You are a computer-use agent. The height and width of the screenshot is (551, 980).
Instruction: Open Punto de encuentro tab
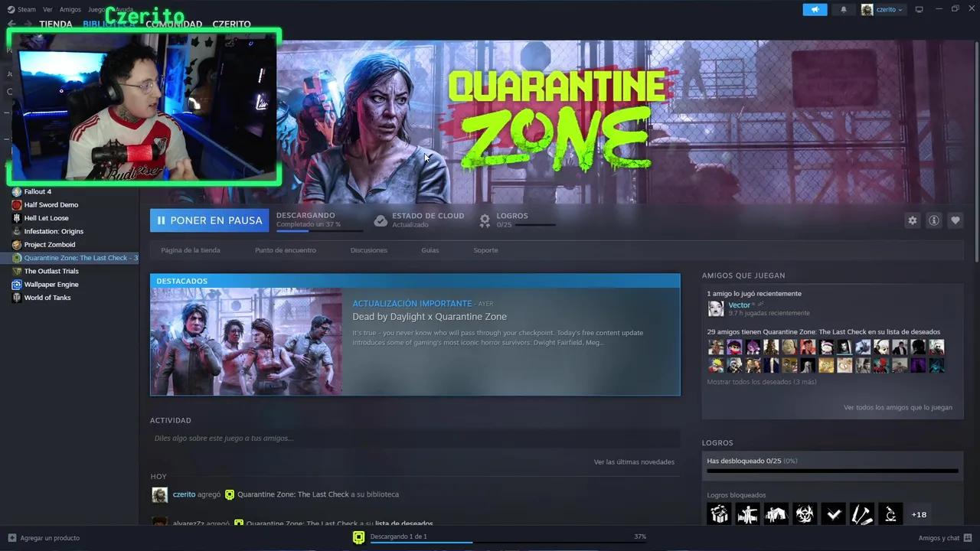click(x=286, y=250)
